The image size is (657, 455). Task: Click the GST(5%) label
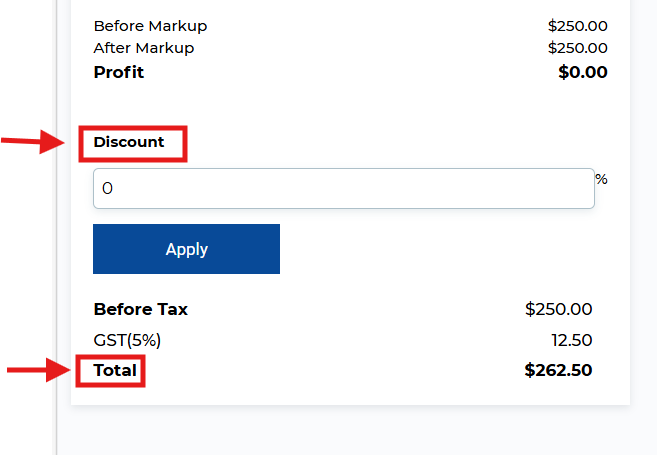[127, 340]
